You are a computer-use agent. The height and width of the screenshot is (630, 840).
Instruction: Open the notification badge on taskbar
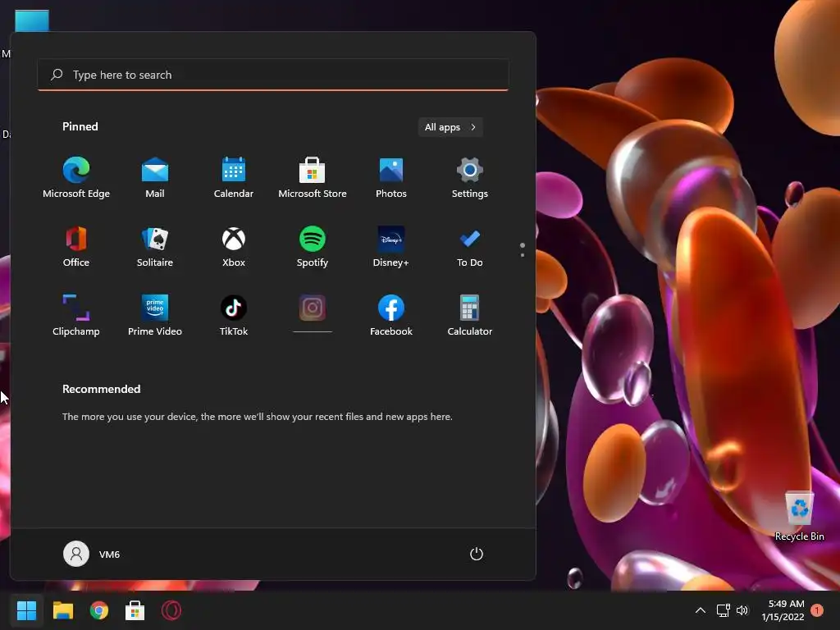point(817,610)
